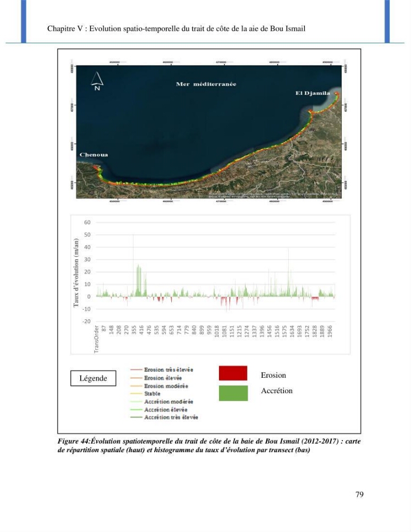Click the y-axis value 30
The height and width of the screenshot is (532, 411).
[88, 260]
